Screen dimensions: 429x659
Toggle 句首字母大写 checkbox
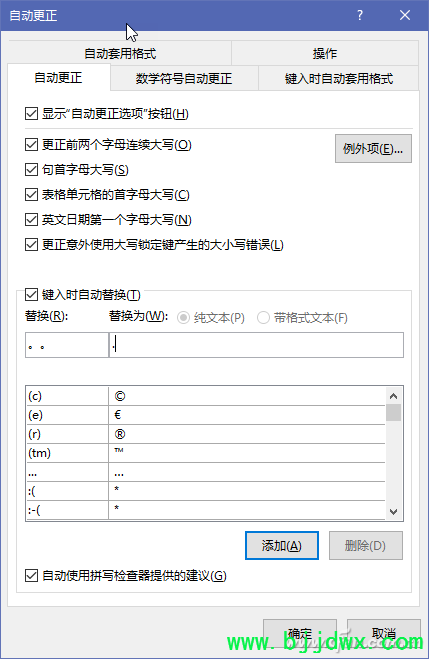[32, 170]
